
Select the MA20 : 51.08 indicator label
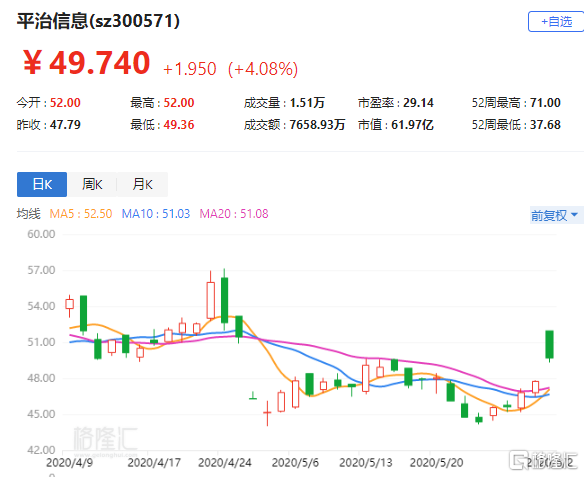(234, 214)
